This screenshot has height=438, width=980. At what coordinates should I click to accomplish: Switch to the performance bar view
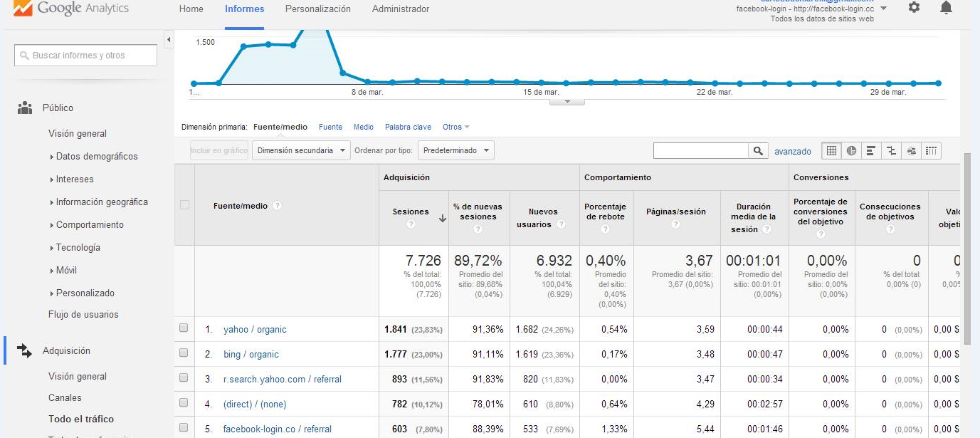pyautogui.click(x=871, y=150)
